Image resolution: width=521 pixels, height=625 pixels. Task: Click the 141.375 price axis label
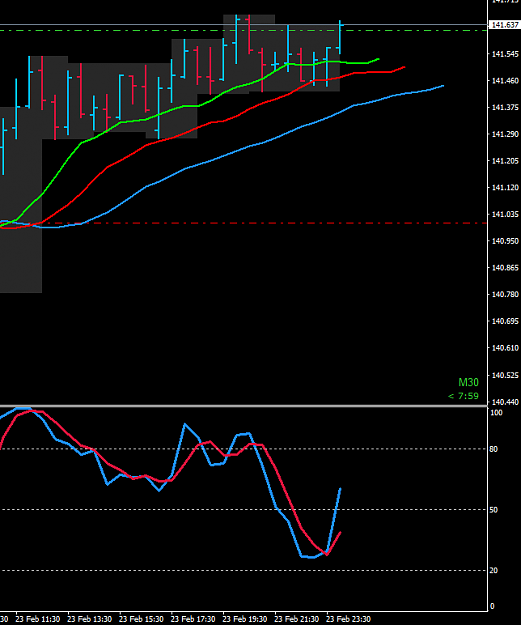point(505,107)
